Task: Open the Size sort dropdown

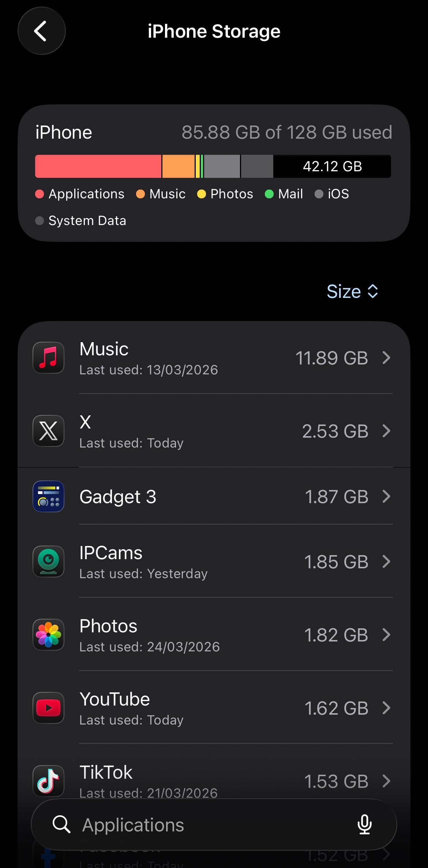Action: [352, 292]
